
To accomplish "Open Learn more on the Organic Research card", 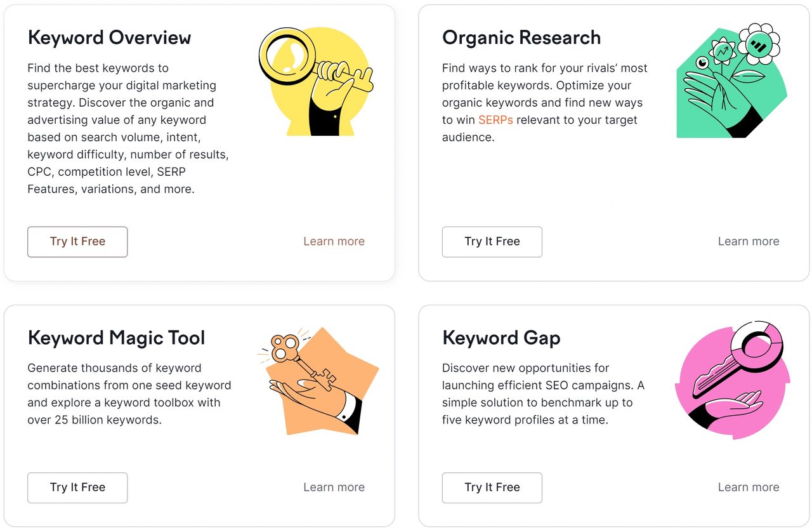I will pos(749,241).
